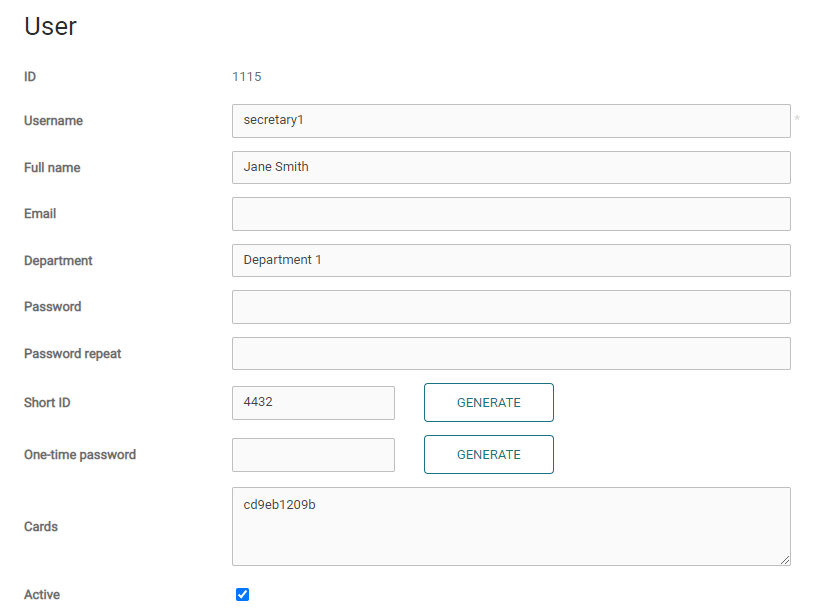Image resolution: width=824 pixels, height=615 pixels.
Task: Click the Active label text
Action: [x=42, y=595]
